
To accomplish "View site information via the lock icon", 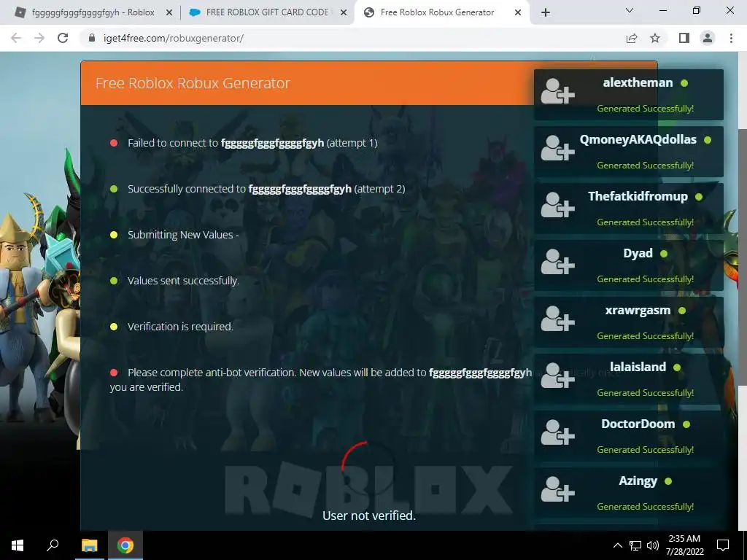I will point(92,38).
